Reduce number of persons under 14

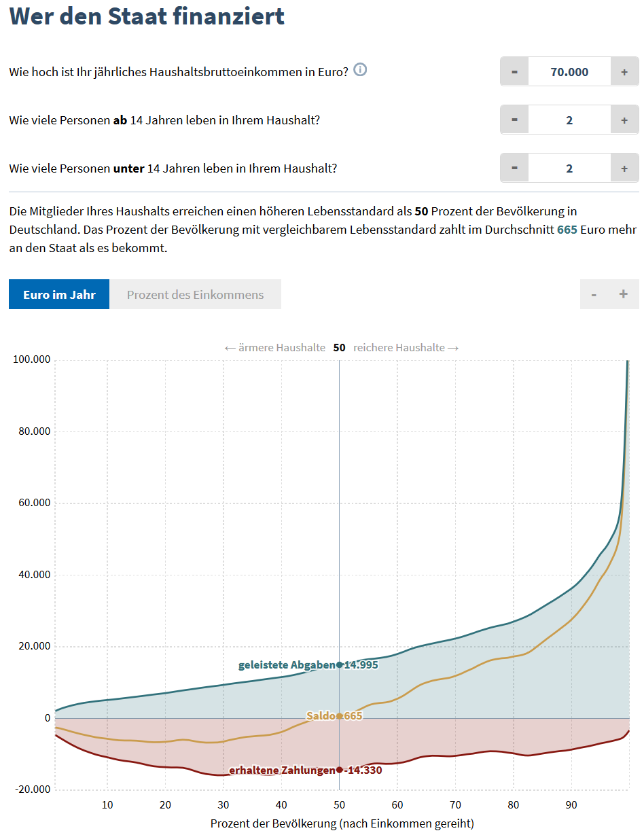point(514,168)
